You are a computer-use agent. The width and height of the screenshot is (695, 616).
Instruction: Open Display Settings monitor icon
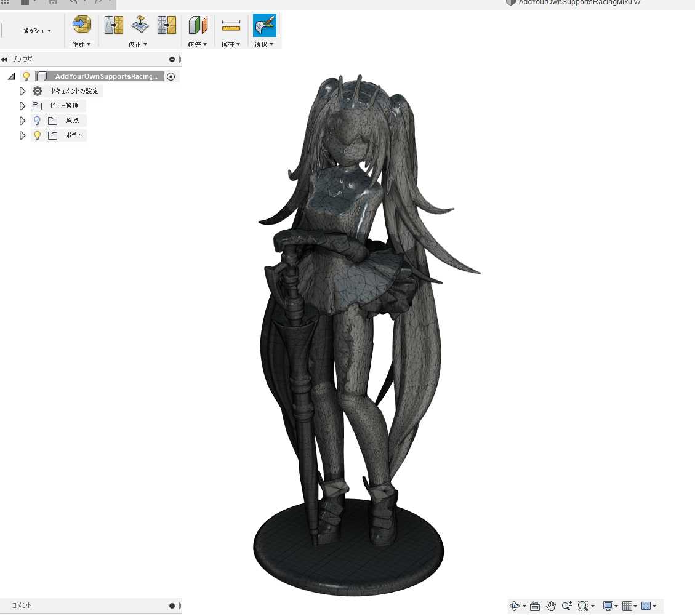[x=608, y=606]
